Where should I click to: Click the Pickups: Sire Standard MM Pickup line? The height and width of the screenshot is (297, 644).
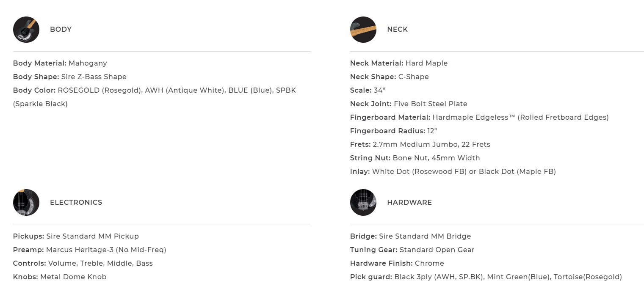pyautogui.click(x=76, y=236)
